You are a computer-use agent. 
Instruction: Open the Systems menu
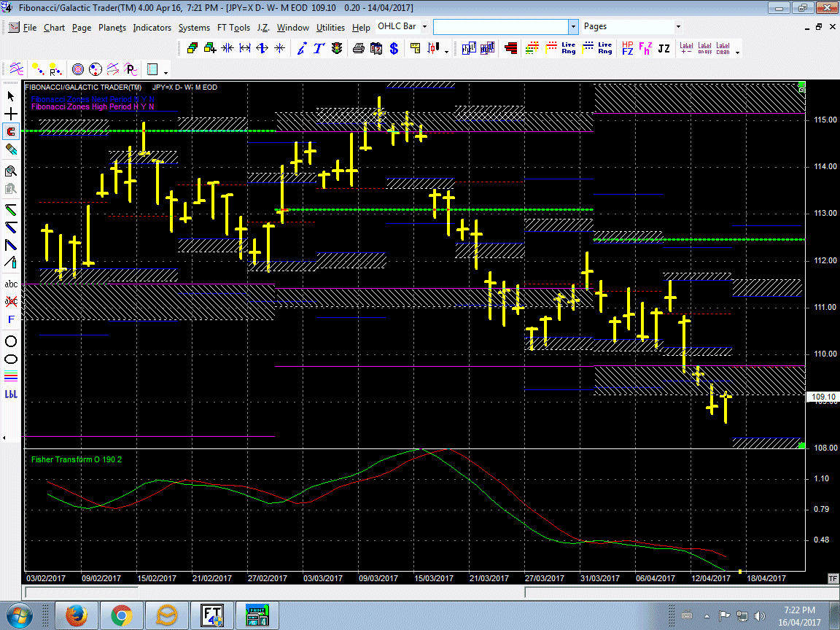[x=194, y=27]
